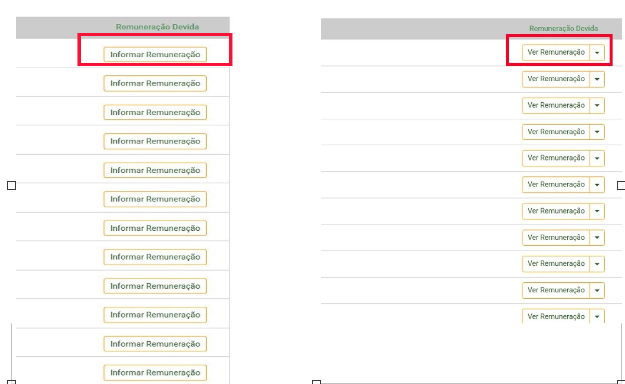Expand dropdown arrow of second Ver Remuneração row
The image size is (625, 384).
tap(597, 79)
